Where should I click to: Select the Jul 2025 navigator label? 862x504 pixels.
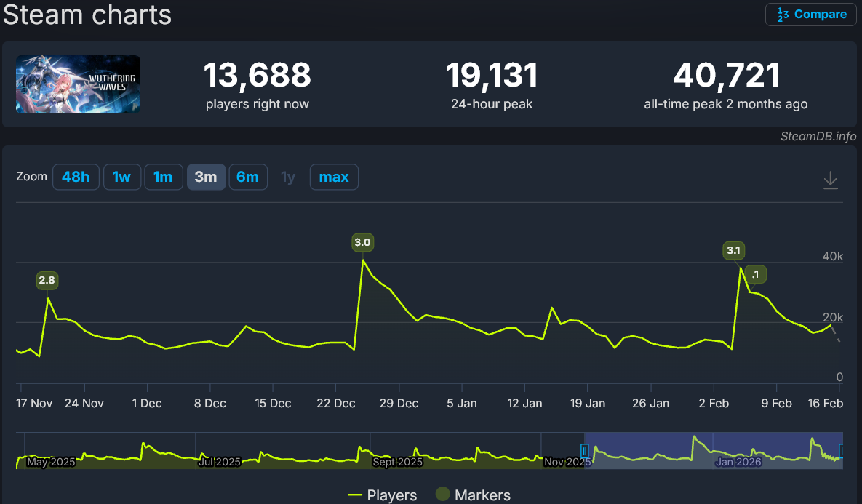[x=220, y=462]
